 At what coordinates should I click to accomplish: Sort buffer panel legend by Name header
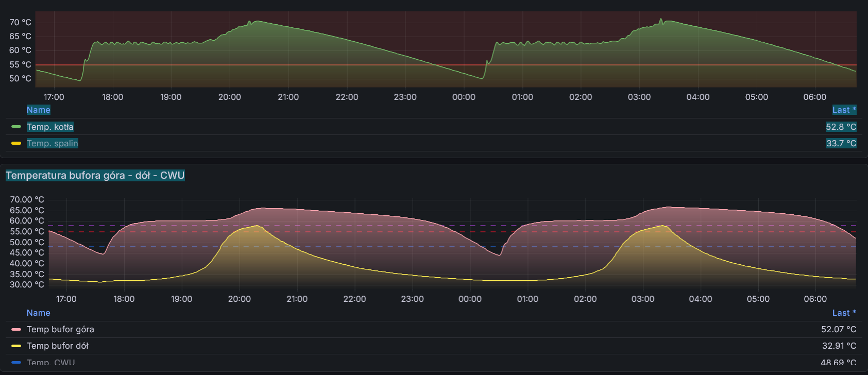pos(38,313)
